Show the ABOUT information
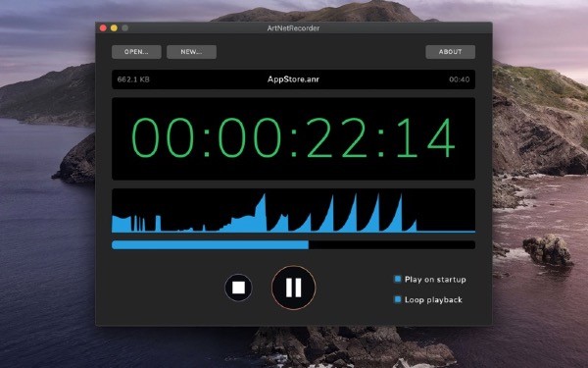588x368 pixels. point(451,52)
